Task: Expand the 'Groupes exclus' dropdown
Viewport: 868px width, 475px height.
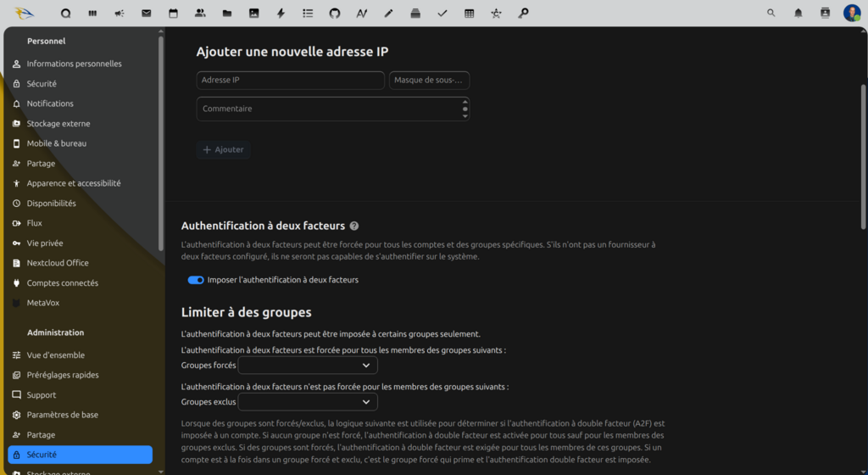Action: click(x=308, y=402)
